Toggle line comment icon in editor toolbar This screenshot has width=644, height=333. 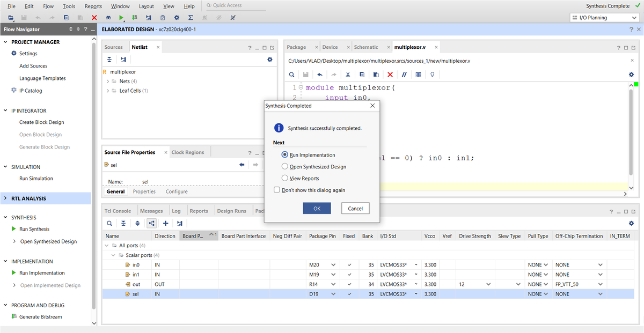(404, 75)
